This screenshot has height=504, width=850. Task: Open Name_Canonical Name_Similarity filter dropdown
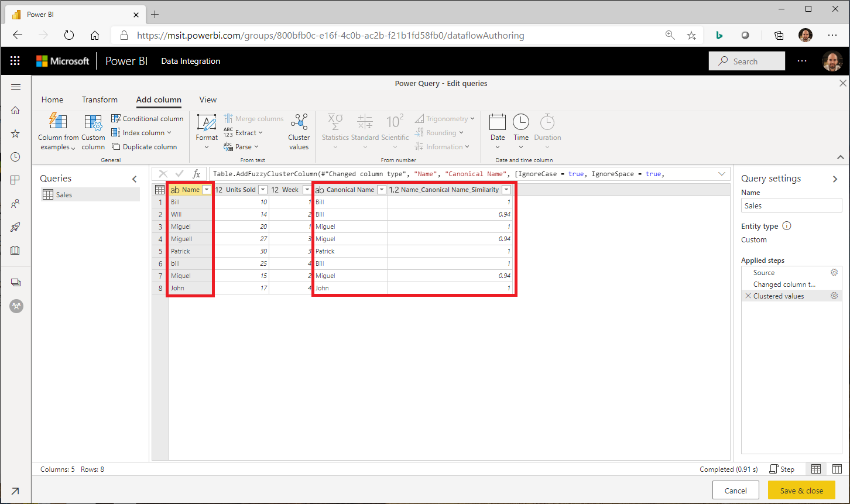506,190
